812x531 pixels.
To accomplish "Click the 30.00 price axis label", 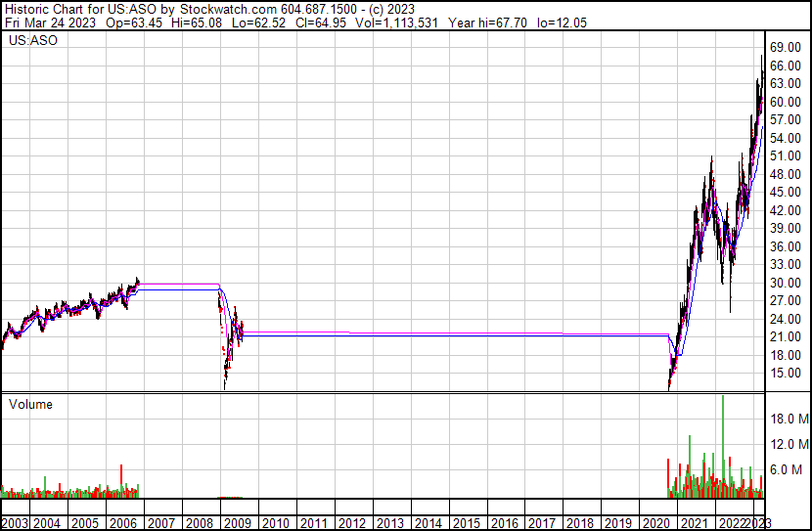I will (x=784, y=283).
